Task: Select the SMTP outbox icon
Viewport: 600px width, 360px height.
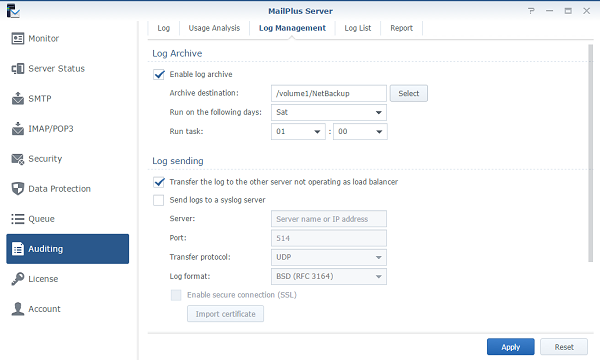Action: [x=18, y=99]
